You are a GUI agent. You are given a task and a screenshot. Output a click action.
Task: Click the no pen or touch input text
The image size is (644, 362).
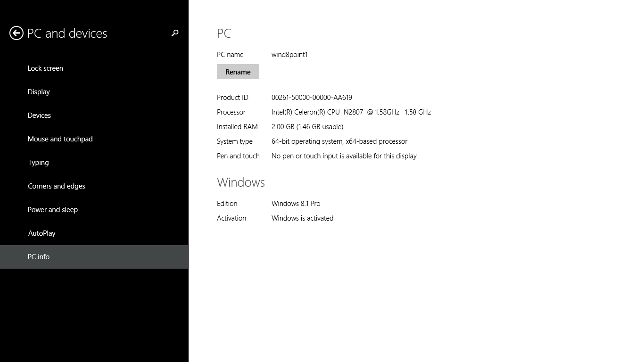[344, 156]
